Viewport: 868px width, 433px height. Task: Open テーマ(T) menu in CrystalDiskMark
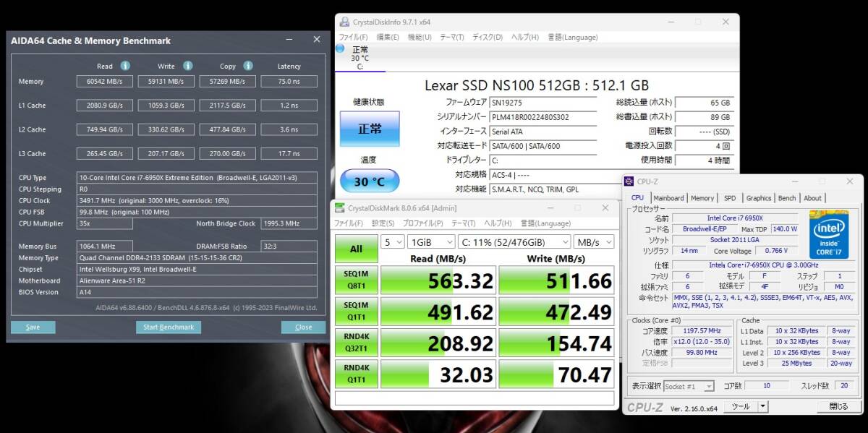coord(464,223)
